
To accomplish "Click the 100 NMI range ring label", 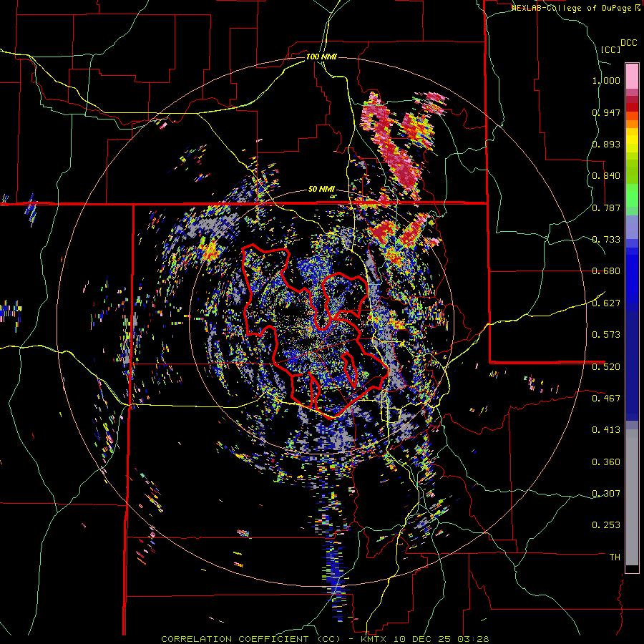I will point(321,57).
